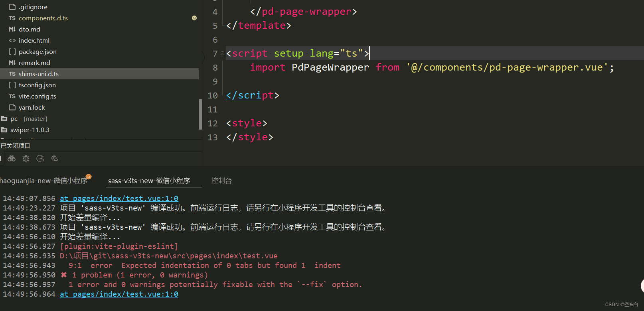The height and width of the screenshot is (311, 644).
Task: Click line number 8 in the gutter
Action: click(x=215, y=67)
